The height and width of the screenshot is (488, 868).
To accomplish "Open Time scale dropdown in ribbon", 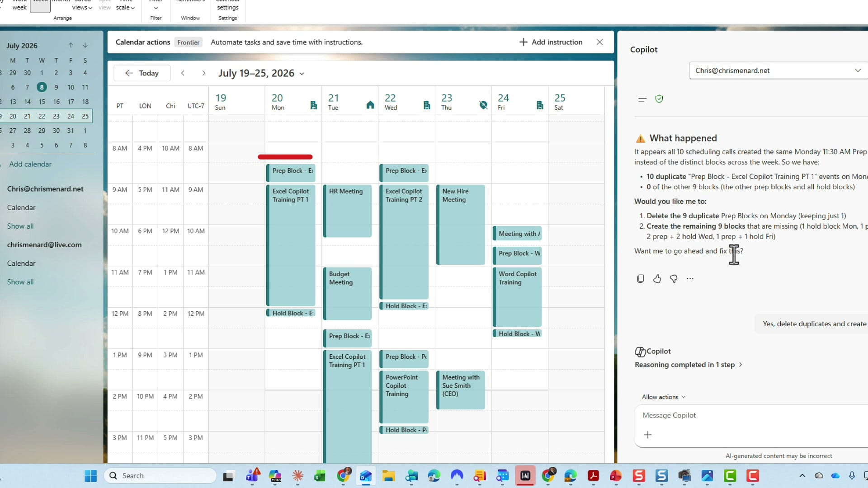I will (125, 5).
